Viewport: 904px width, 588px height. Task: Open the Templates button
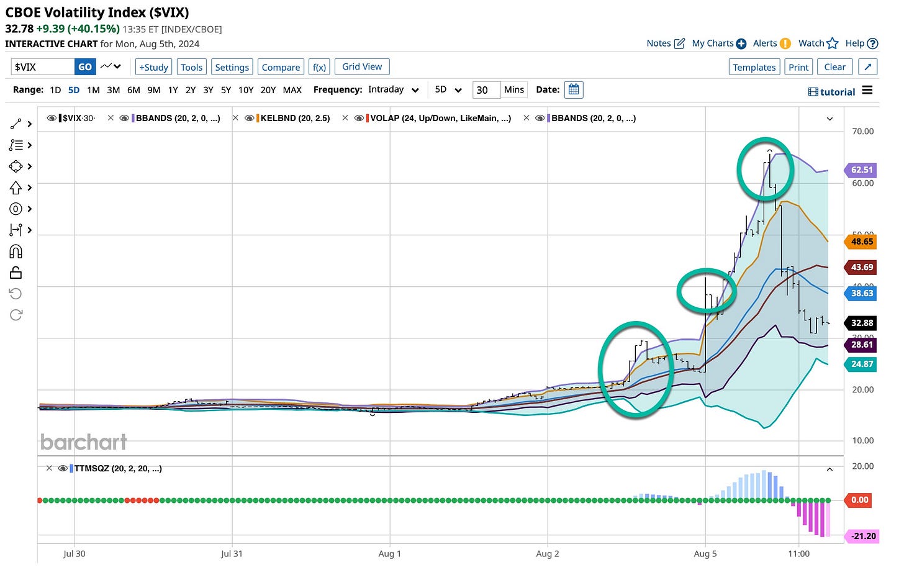coord(754,67)
